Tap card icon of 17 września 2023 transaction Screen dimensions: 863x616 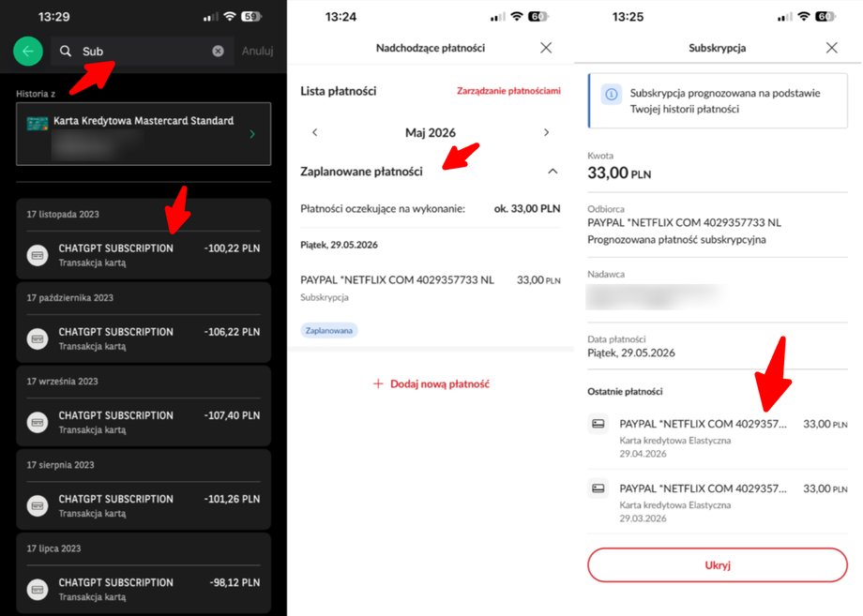point(38,423)
